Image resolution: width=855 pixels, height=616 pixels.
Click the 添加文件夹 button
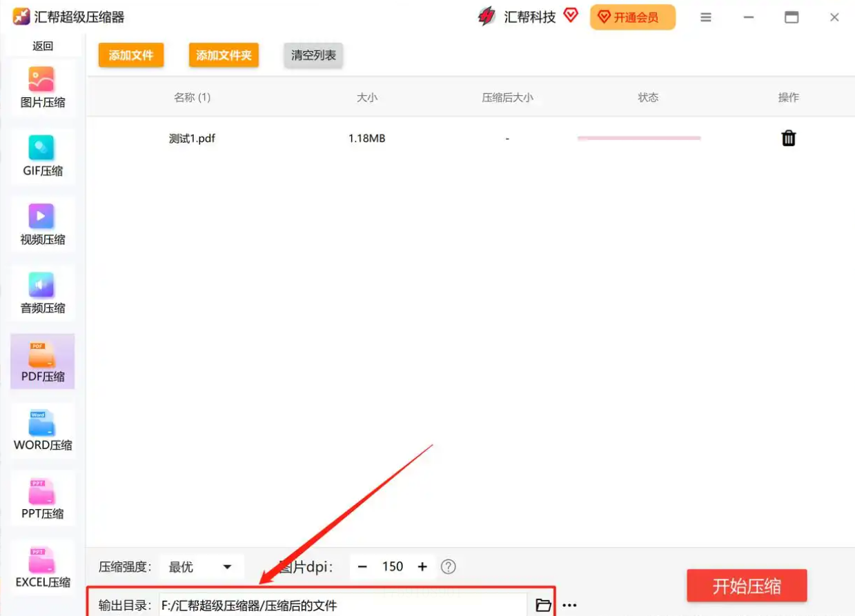[x=224, y=55]
